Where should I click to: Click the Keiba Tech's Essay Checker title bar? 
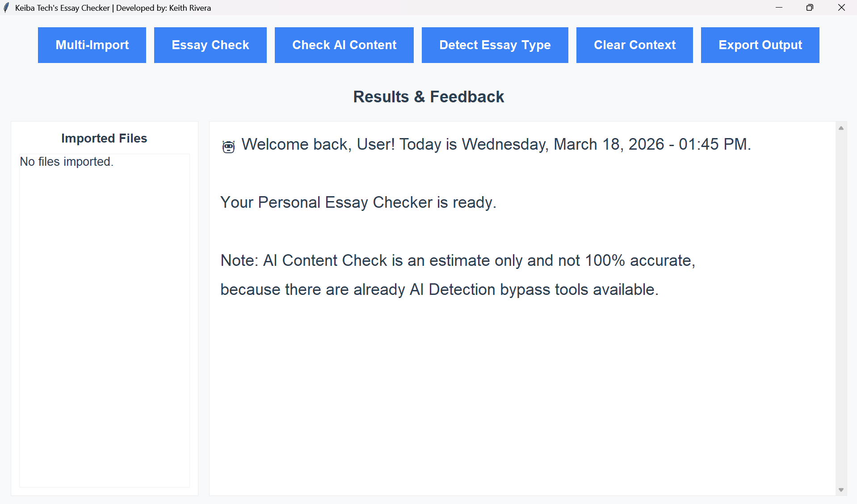click(112, 8)
